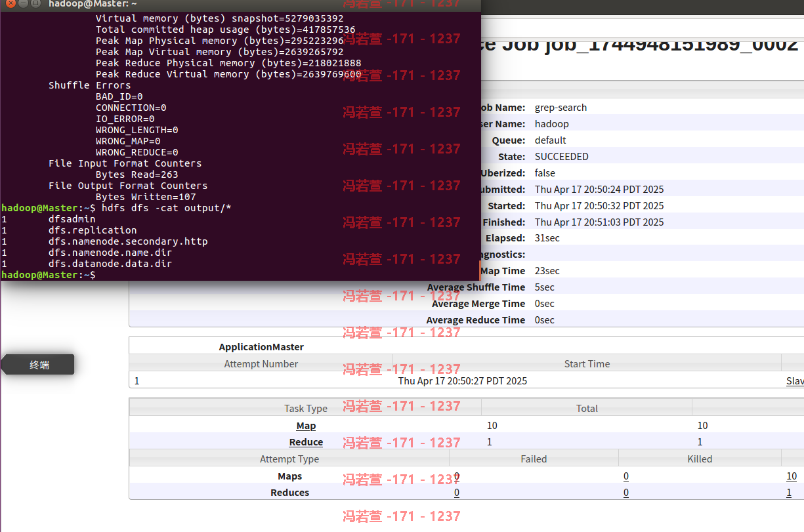804x532 pixels.
Task: Click Total committed heap usage line
Action: (x=225, y=30)
